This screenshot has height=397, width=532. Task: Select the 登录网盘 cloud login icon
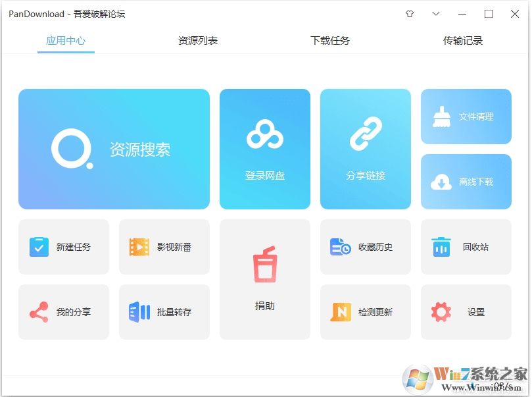click(x=265, y=148)
